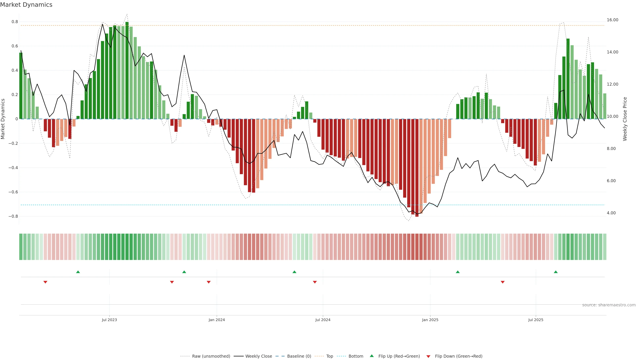Click the last red flip-down triangle marker
Viewport: 644px width, 362px height.
point(502,282)
